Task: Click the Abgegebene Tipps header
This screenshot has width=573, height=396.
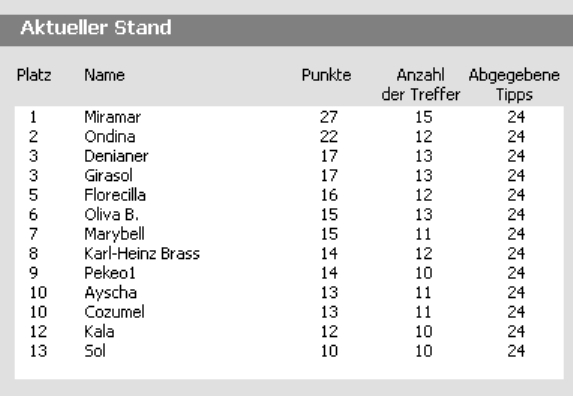Action: point(514,85)
